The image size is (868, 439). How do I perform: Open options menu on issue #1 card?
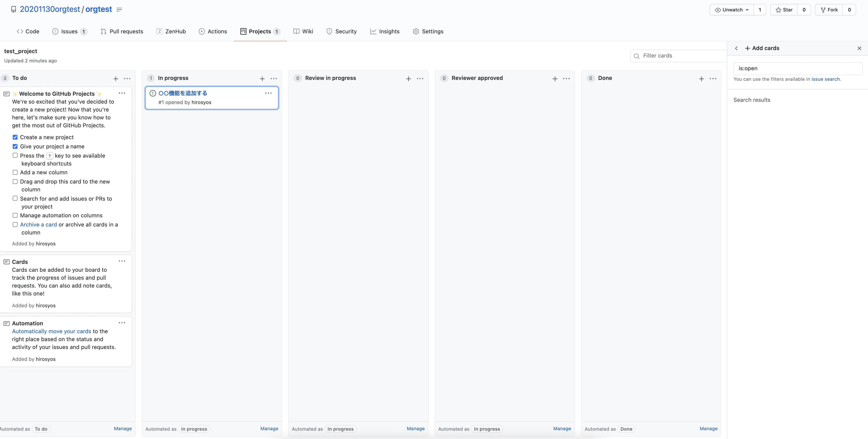pos(269,93)
